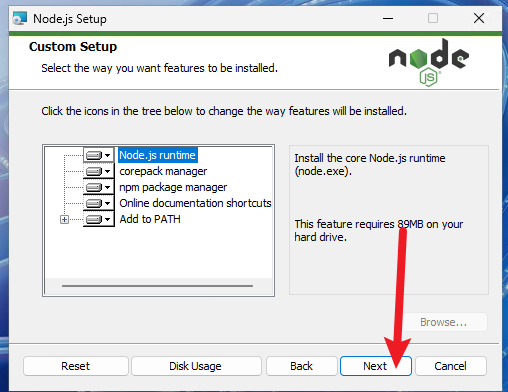Click the Node.js logo in header
This screenshot has width=508, height=392.
coord(429,62)
